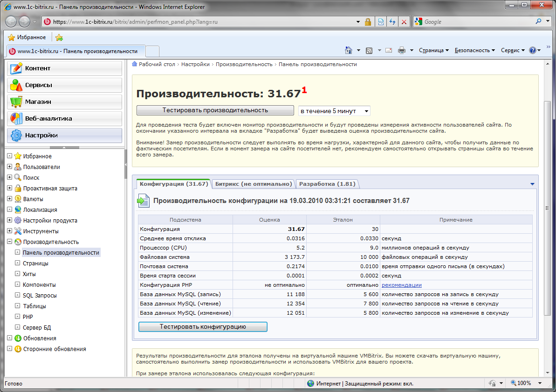This screenshot has height=392, width=556.
Task: Click the printer icon in toolbar
Action: click(402, 50)
